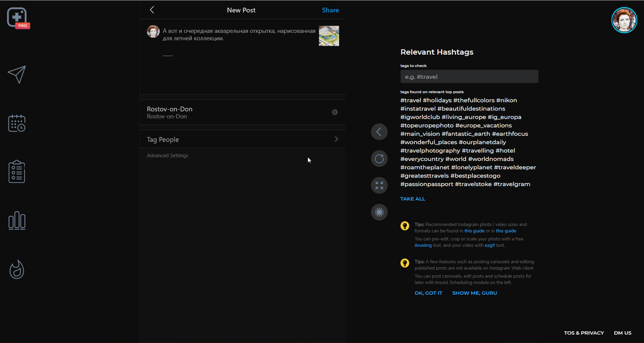Select the #wonderful_places hashtag
This screenshot has width=644, height=343.
coord(429,142)
